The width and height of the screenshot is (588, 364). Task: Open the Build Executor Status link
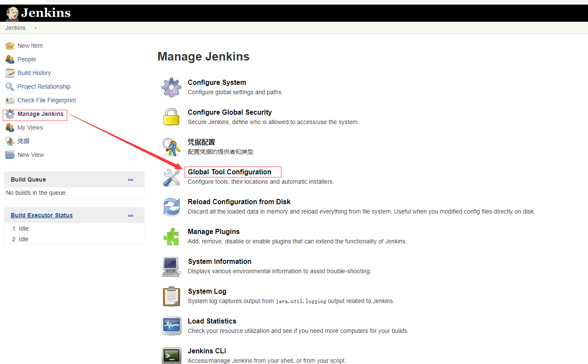pos(42,215)
